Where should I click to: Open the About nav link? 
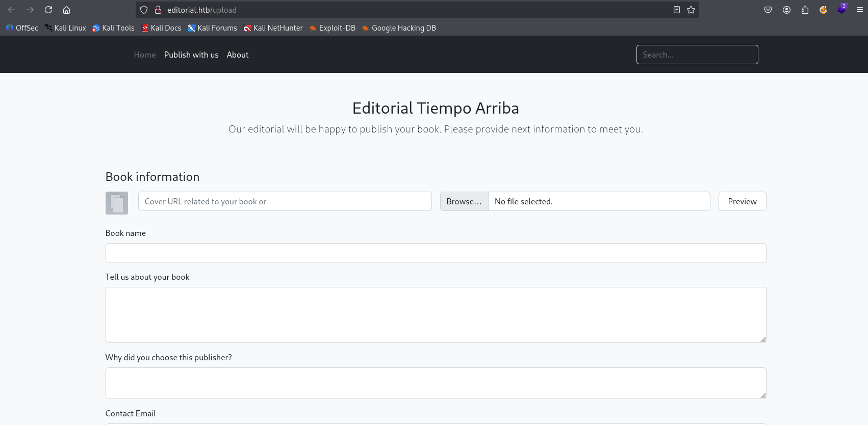click(x=238, y=55)
